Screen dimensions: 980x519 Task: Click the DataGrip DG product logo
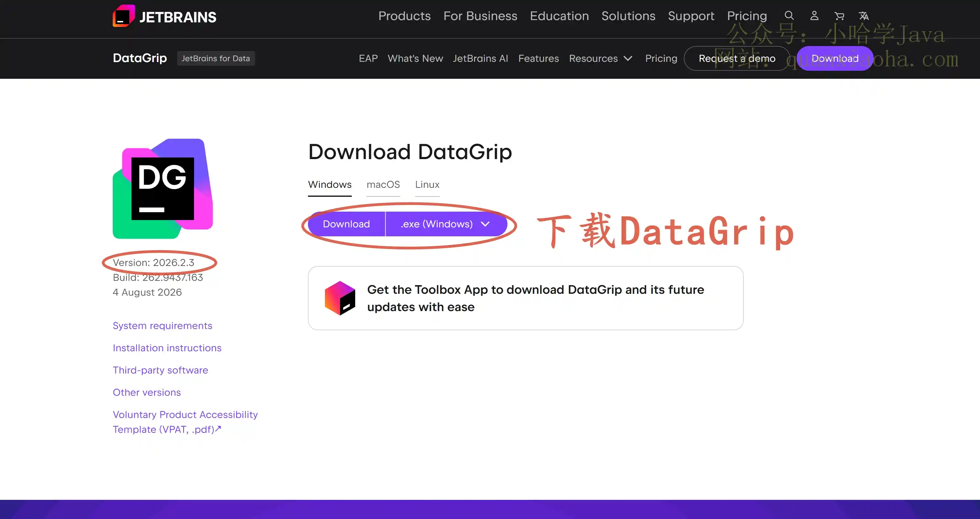(163, 188)
